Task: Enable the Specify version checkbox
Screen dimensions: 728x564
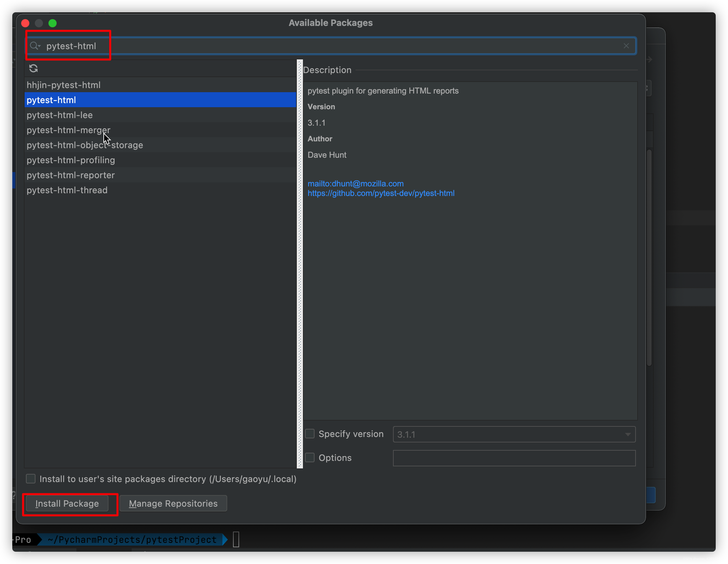Action: click(310, 434)
